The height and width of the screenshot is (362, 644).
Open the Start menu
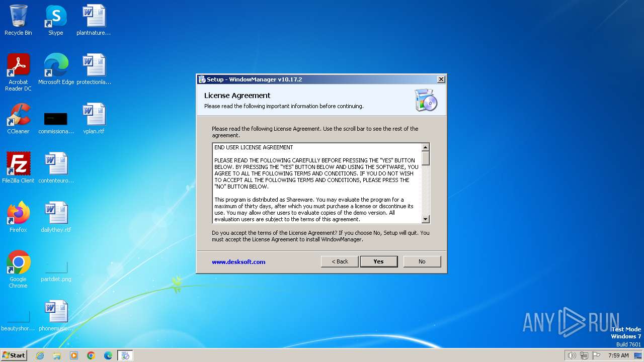pyautogui.click(x=14, y=355)
